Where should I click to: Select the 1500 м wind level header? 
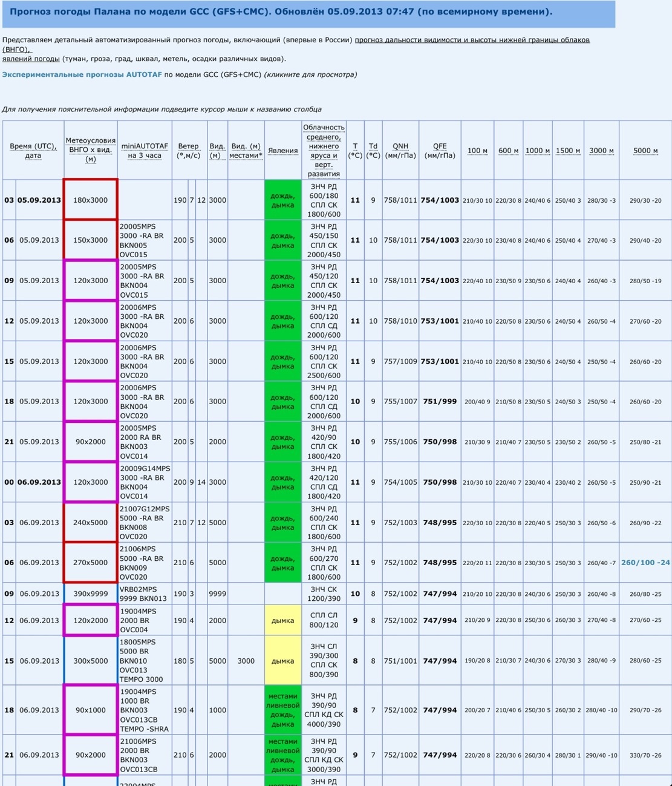pos(568,151)
